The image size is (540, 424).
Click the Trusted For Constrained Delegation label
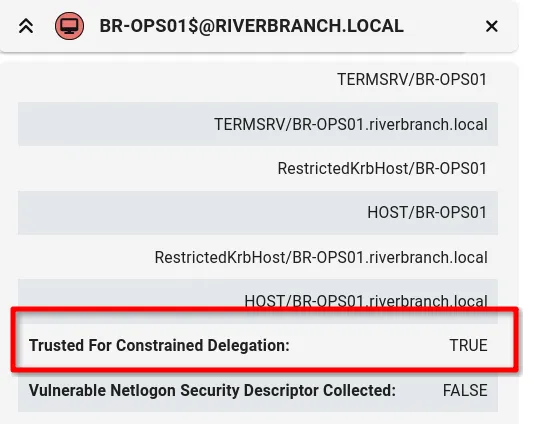point(159,345)
